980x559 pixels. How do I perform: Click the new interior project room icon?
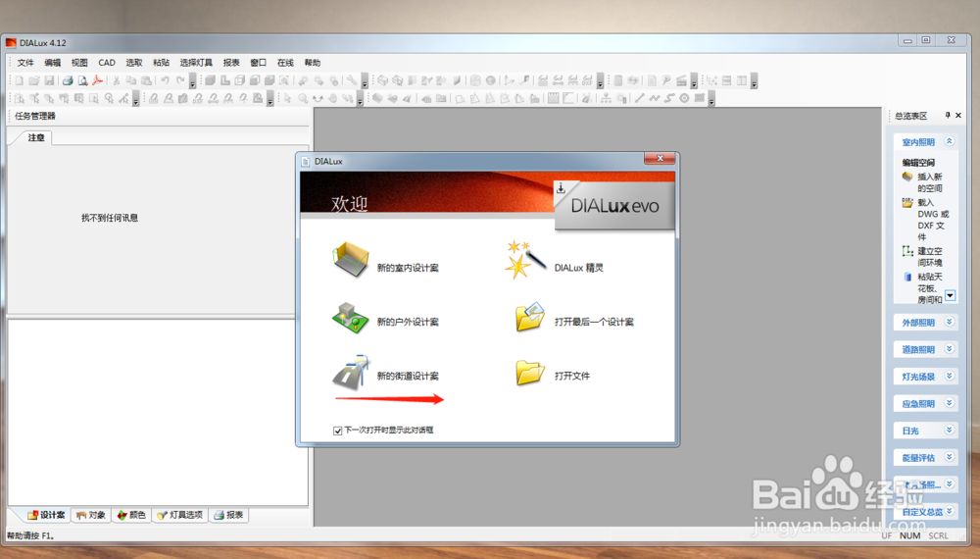tap(350, 260)
